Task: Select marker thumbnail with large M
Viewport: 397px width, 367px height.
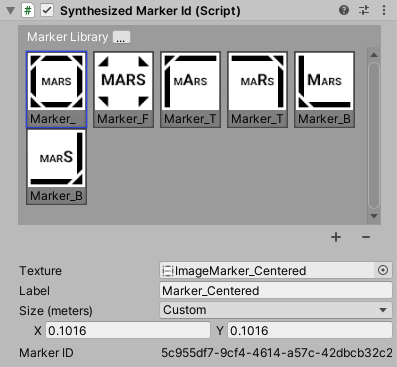Action: click(324, 89)
